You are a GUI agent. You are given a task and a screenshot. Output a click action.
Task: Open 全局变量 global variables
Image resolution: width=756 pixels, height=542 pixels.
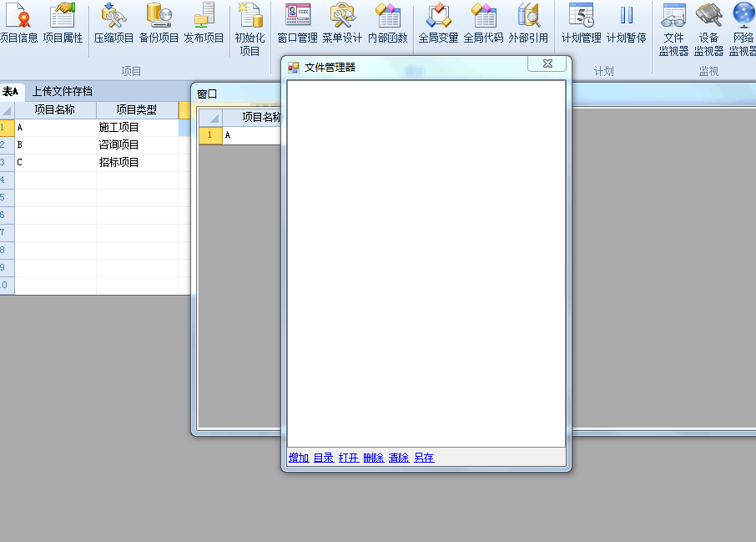click(x=438, y=23)
